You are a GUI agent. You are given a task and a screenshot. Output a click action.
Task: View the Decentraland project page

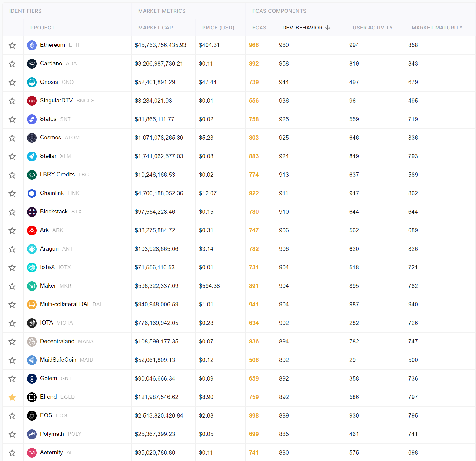tap(57, 341)
